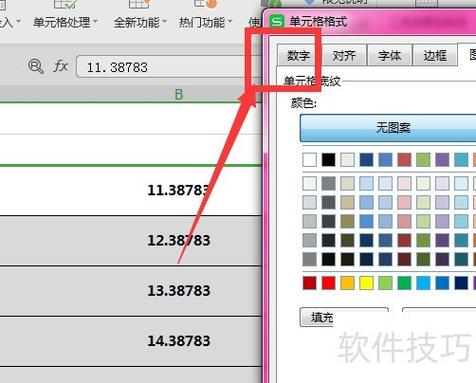Pick the black swatch in top theme row
This screenshot has width=476, height=383.
[x=328, y=160]
